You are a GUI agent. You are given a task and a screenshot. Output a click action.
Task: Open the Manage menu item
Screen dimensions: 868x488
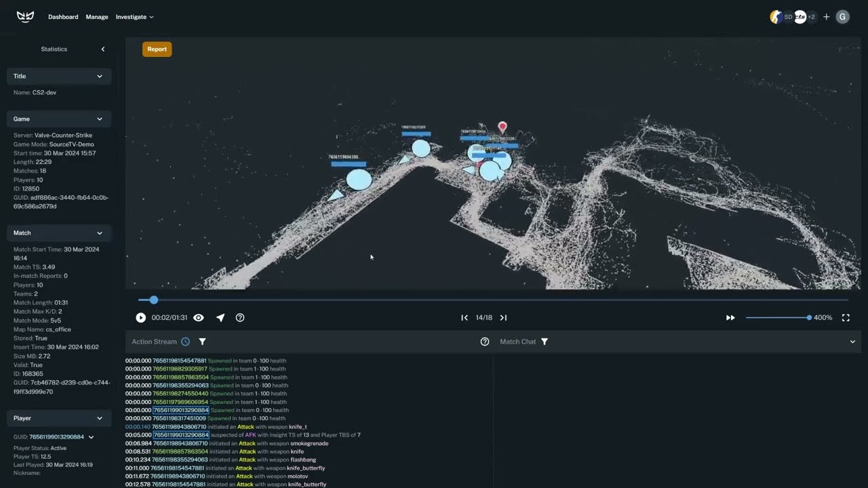click(x=97, y=17)
